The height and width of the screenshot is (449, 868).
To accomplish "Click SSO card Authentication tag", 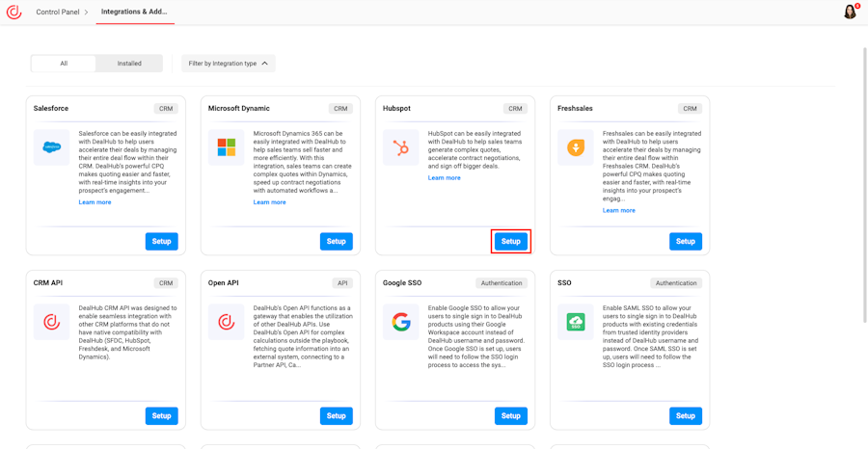I will (676, 283).
